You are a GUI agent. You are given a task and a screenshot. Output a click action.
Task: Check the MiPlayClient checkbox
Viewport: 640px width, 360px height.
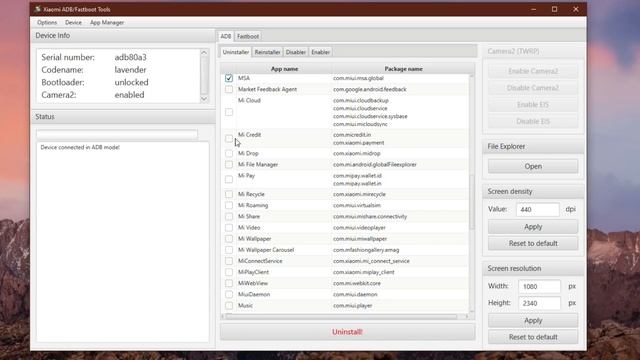(x=229, y=272)
